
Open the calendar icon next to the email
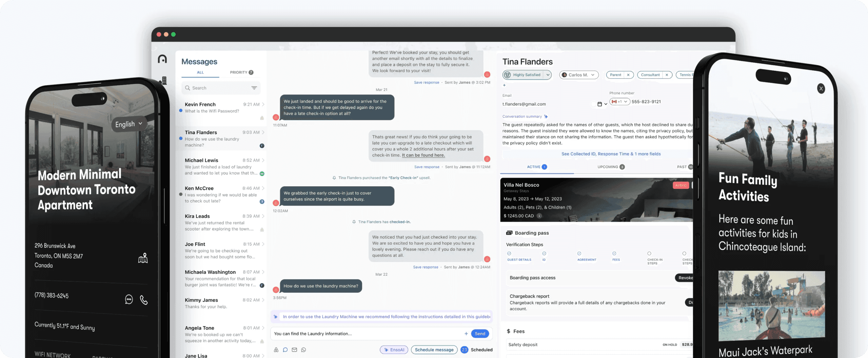599,104
